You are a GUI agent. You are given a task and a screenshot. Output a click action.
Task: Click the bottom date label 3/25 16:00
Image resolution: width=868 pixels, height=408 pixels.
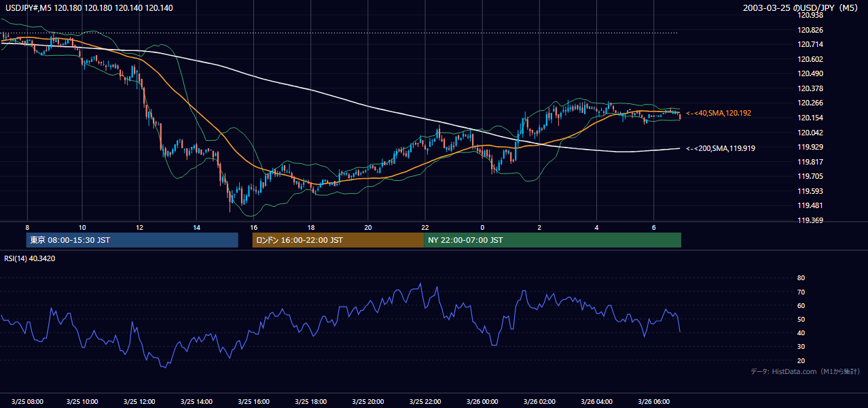click(255, 401)
